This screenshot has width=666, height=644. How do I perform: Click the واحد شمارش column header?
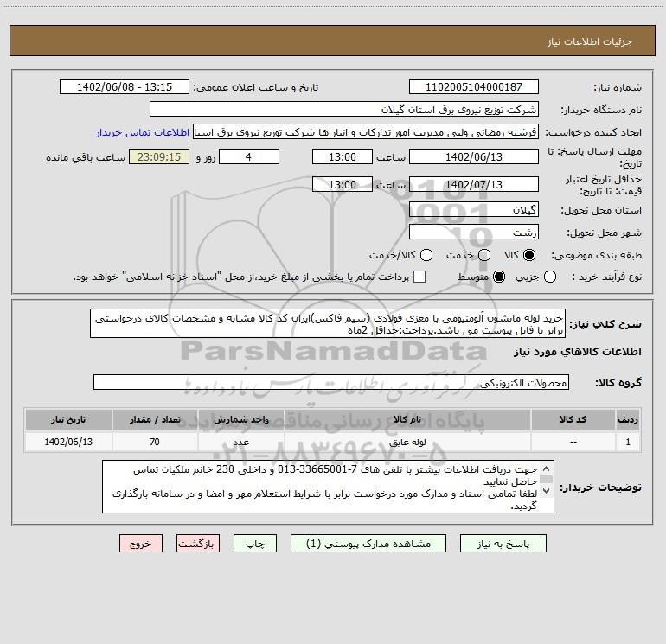(240, 420)
